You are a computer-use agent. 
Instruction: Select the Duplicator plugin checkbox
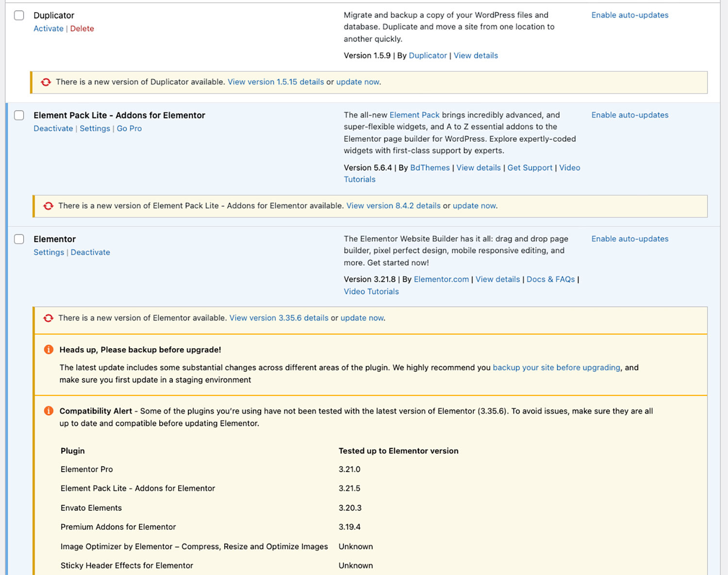tap(19, 15)
